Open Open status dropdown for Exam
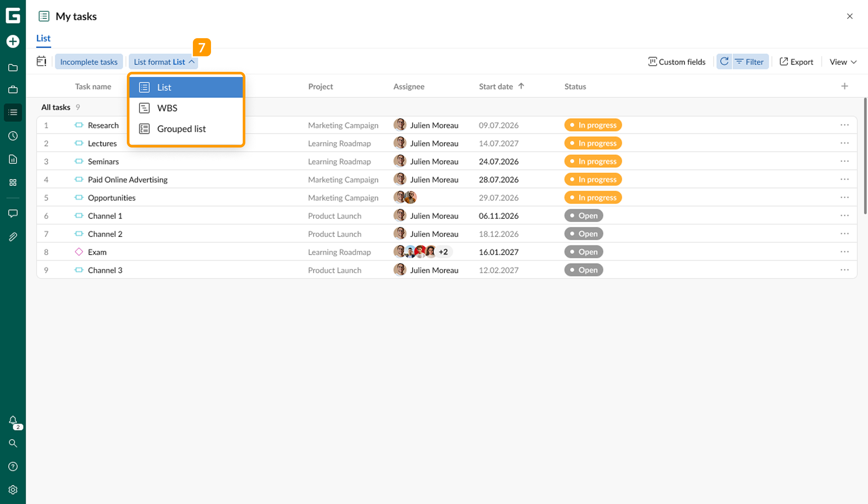Screen dimensions: 868x504 point(584,252)
